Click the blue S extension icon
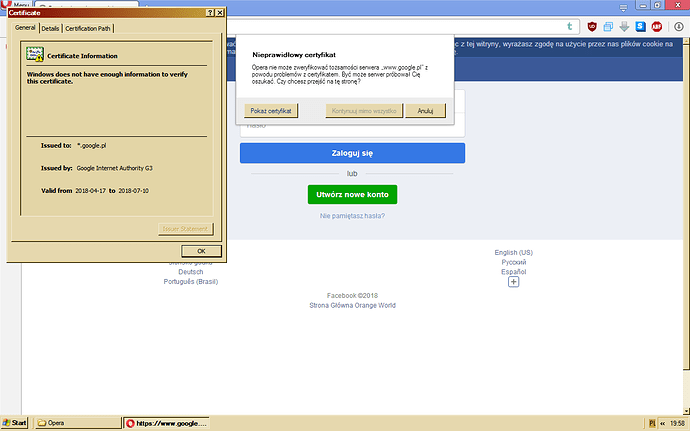690x431 pixels. click(640, 27)
